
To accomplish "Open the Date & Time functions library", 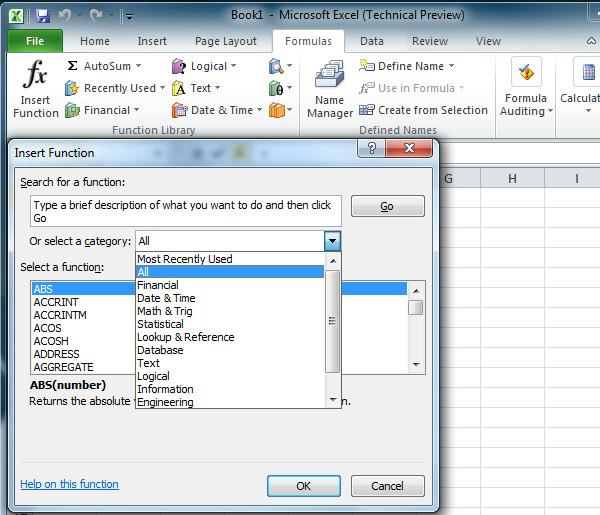I will (x=212, y=110).
